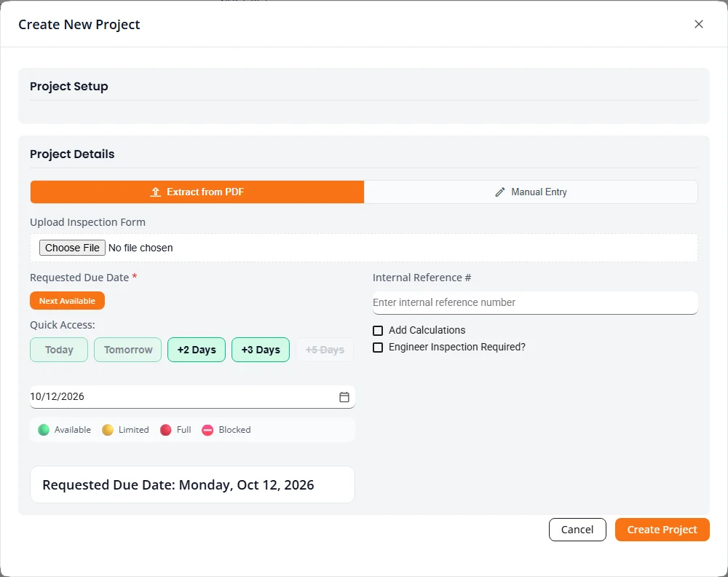This screenshot has width=728, height=577.
Task: Focus the Internal Reference number field
Action: point(535,302)
